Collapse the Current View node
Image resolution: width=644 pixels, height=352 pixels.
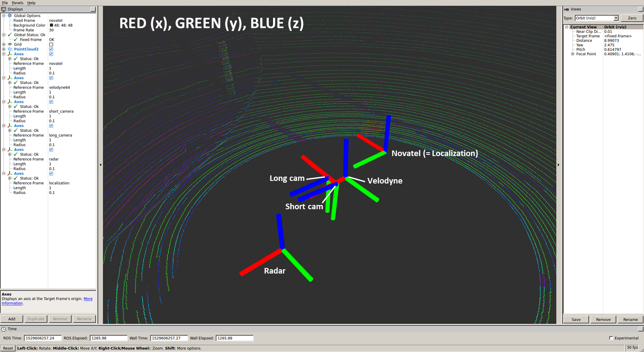pos(567,27)
